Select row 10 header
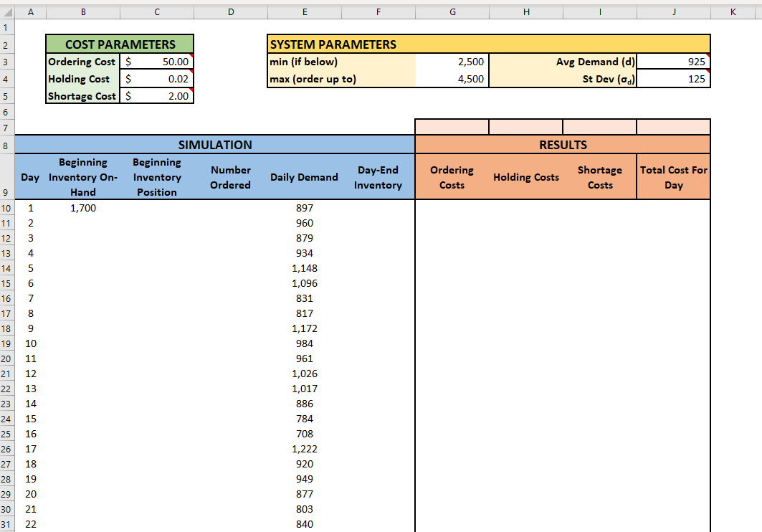 pyautogui.click(x=6, y=208)
